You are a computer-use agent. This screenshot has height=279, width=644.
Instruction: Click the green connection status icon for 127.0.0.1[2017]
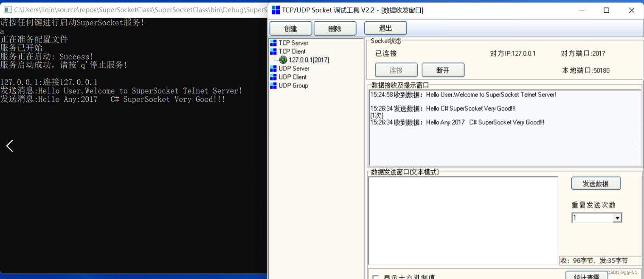tap(282, 60)
